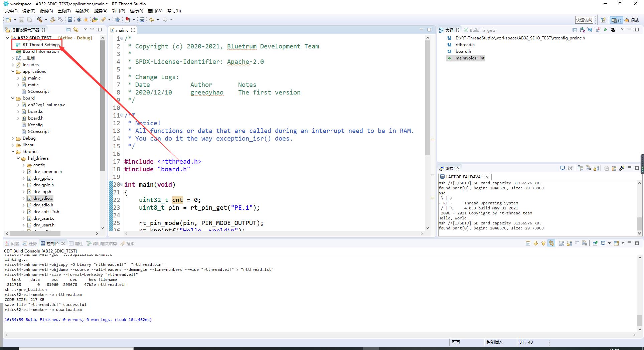
Task: Open the 项目(P) menu
Action: point(118,11)
